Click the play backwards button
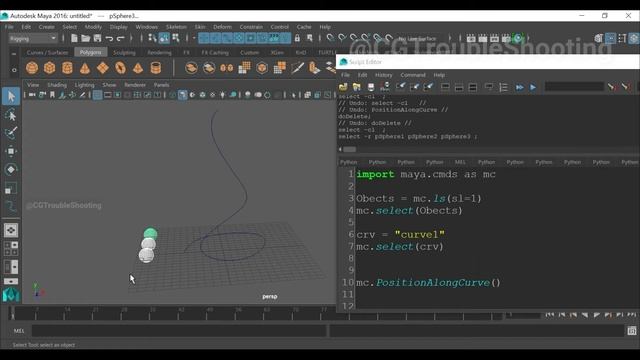 [x=585, y=315]
